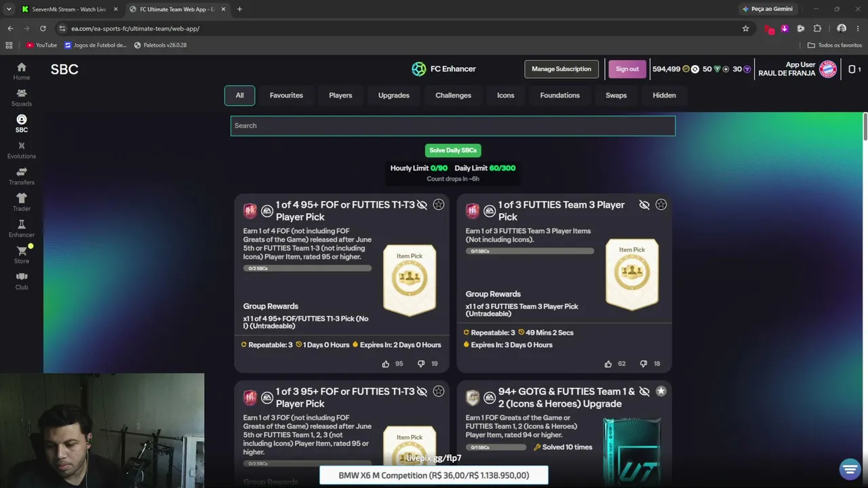This screenshot has height=488, width=868.
Task: Go back in the browser
Action: (10, 28)
